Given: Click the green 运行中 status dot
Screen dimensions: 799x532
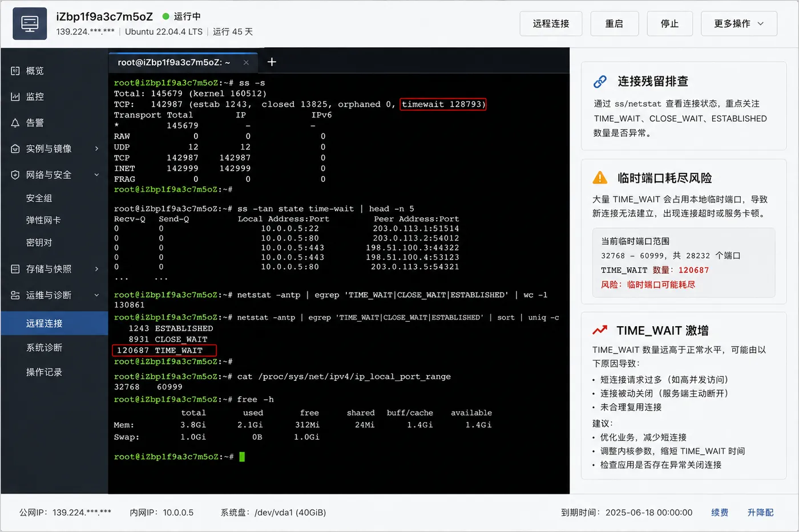Looking at the screenshot, I should point(166,17).
